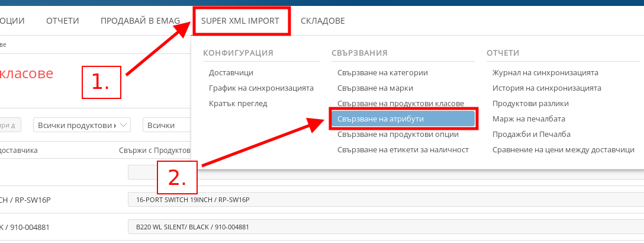The width and height of the screenshot is (644, 243).
Task: Open the SUPER XML IMPORT menu
Action: tap(240, 21)
